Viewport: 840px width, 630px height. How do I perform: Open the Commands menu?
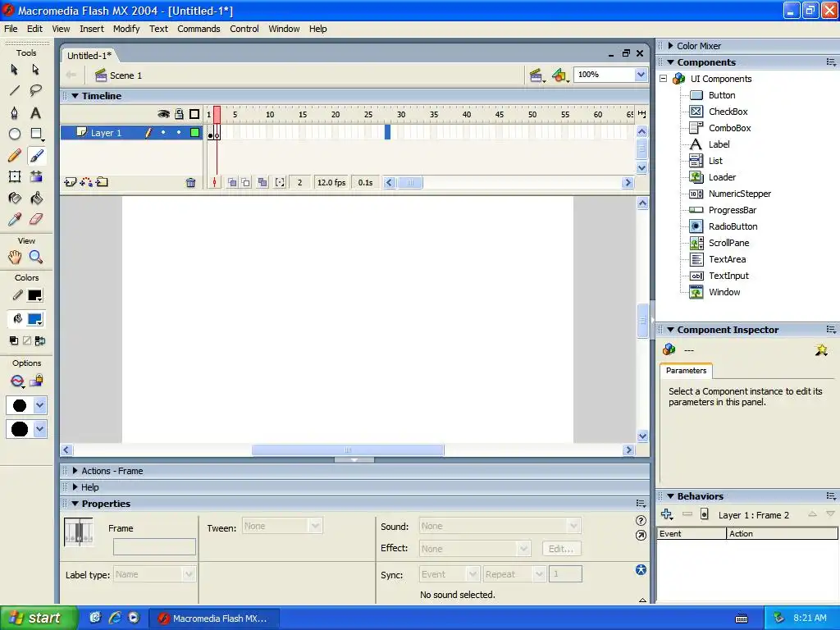tap(199, 29)
